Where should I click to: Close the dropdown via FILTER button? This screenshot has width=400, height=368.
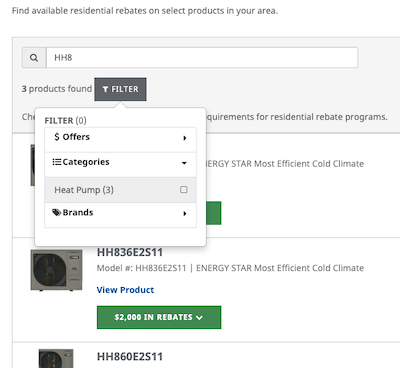click(x=120, y=89)
